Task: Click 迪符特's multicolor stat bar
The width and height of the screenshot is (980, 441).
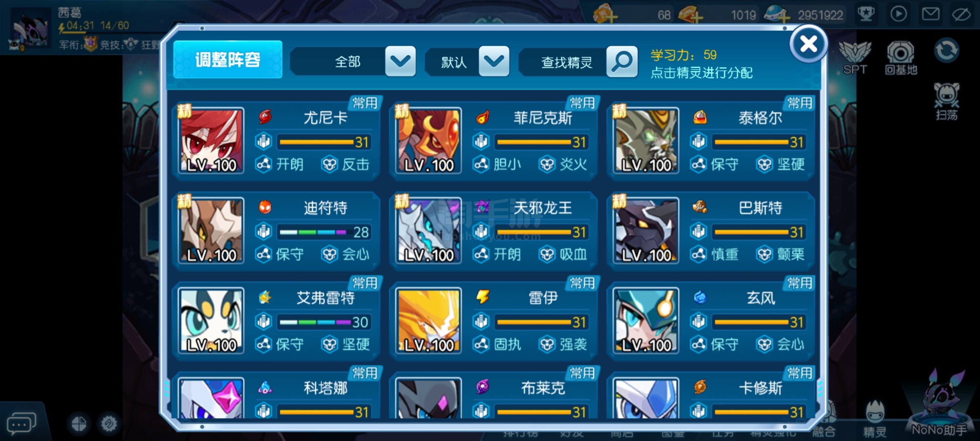Action: 313,232
